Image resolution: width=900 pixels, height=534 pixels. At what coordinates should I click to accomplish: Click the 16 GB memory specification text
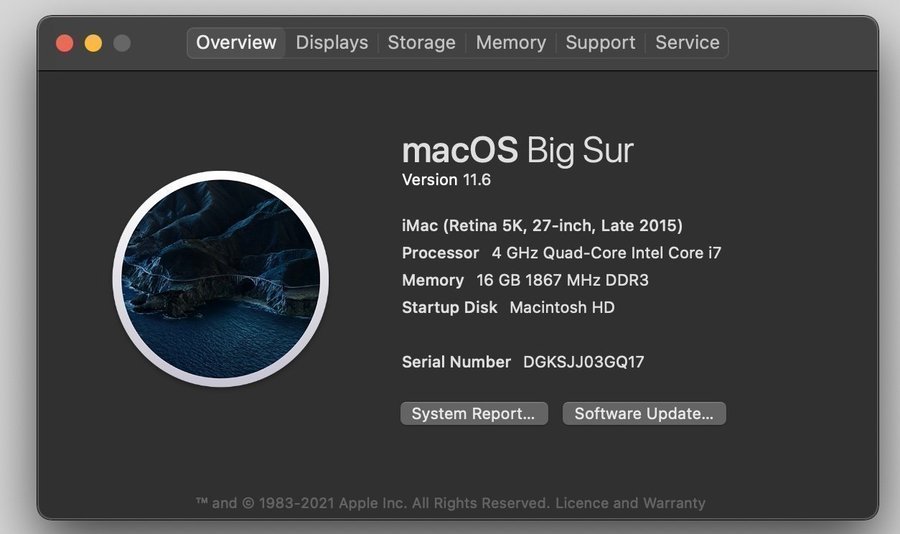tap(562, 280)
